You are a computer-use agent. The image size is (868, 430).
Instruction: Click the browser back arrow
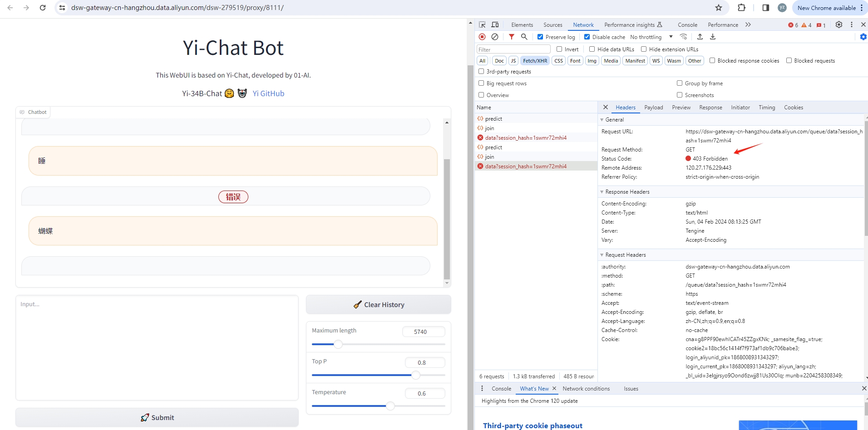[10, 8]
